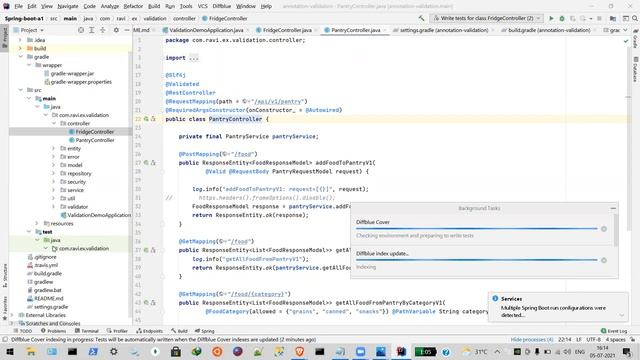
Task: Expand the entity package
Action: [x=53, y=149]
